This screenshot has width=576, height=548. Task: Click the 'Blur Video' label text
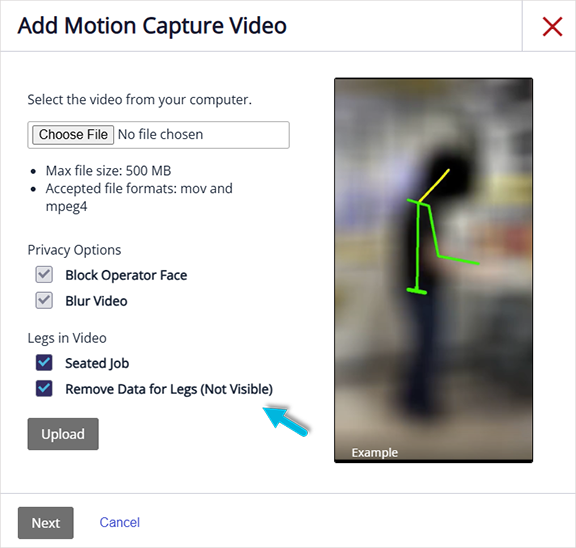click(x=96, y=301)
